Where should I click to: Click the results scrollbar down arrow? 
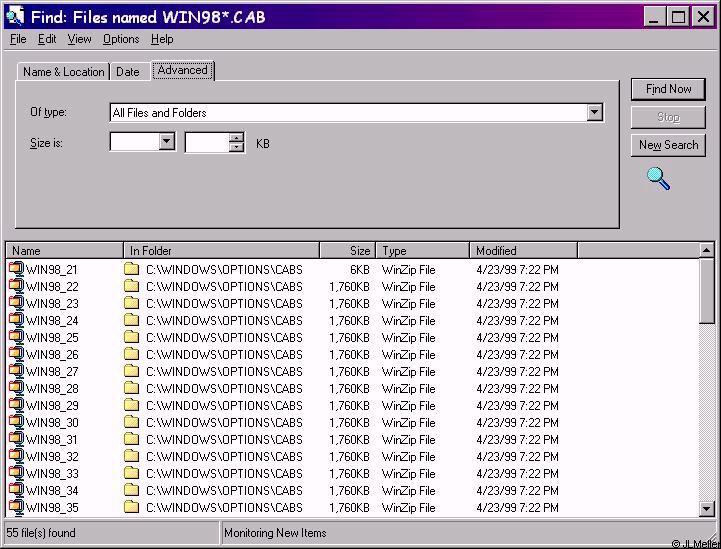pos(706,509)
